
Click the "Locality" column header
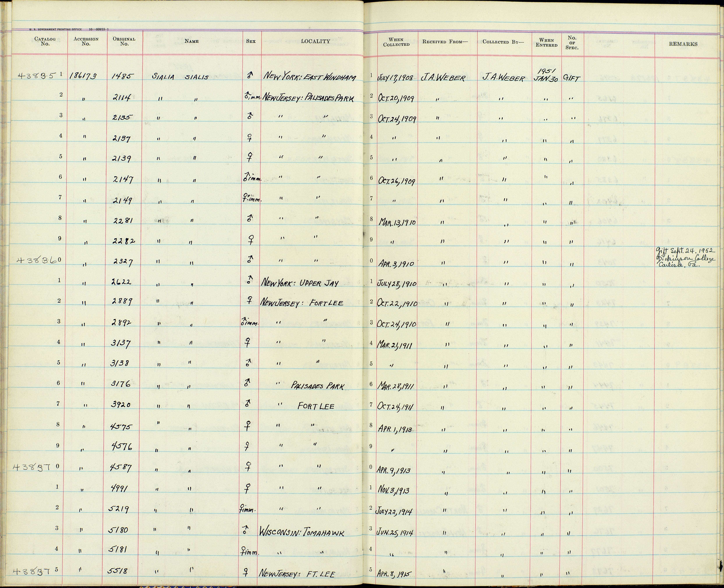pyautogui.click(x=315, y=41)
